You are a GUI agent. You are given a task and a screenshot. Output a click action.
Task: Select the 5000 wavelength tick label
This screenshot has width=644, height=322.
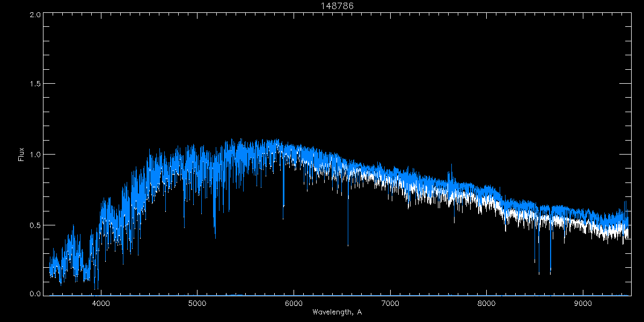tap(197, 303)
